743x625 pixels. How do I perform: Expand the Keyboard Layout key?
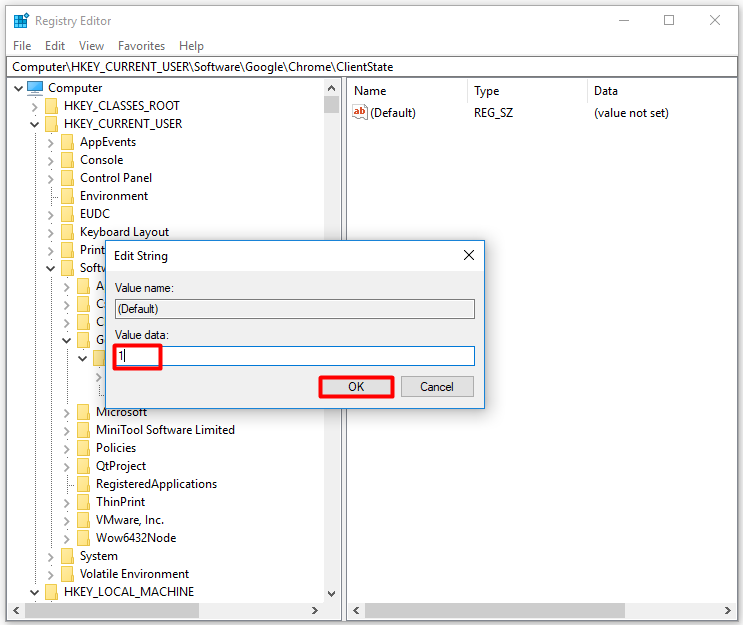click(51, 233)
